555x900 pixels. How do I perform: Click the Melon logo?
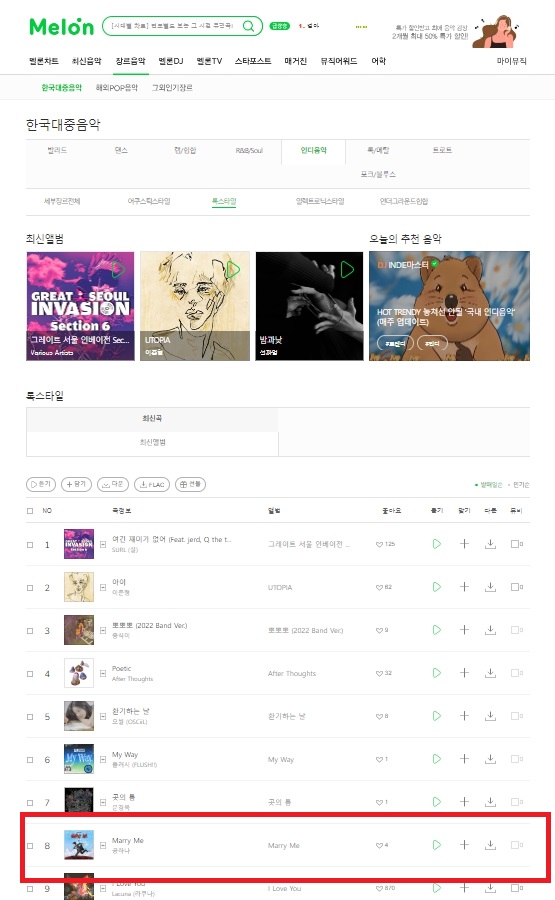[61, 26]
